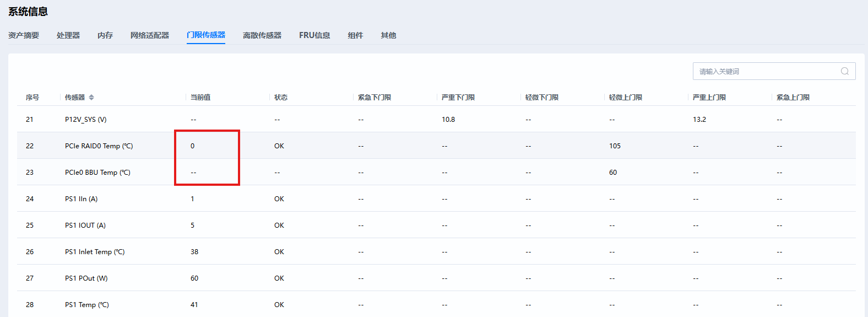The height and width of the screenshot is (317, 868).
Task: Click row number 25
Action: point(30,225)
